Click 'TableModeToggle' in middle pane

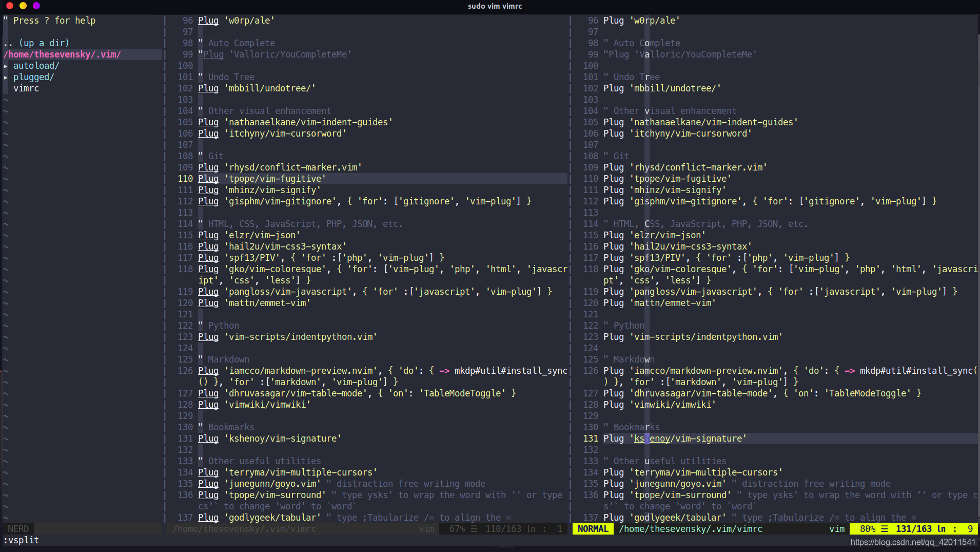[462, 393]
